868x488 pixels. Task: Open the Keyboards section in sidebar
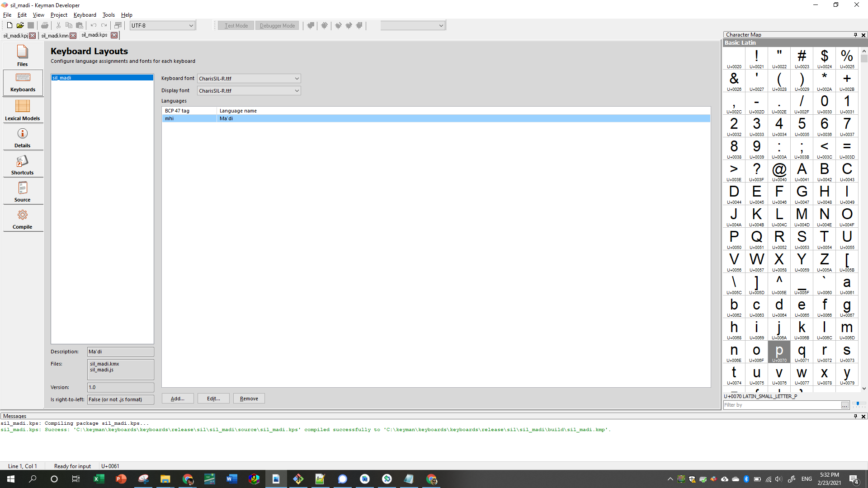(x=23, y=83)
